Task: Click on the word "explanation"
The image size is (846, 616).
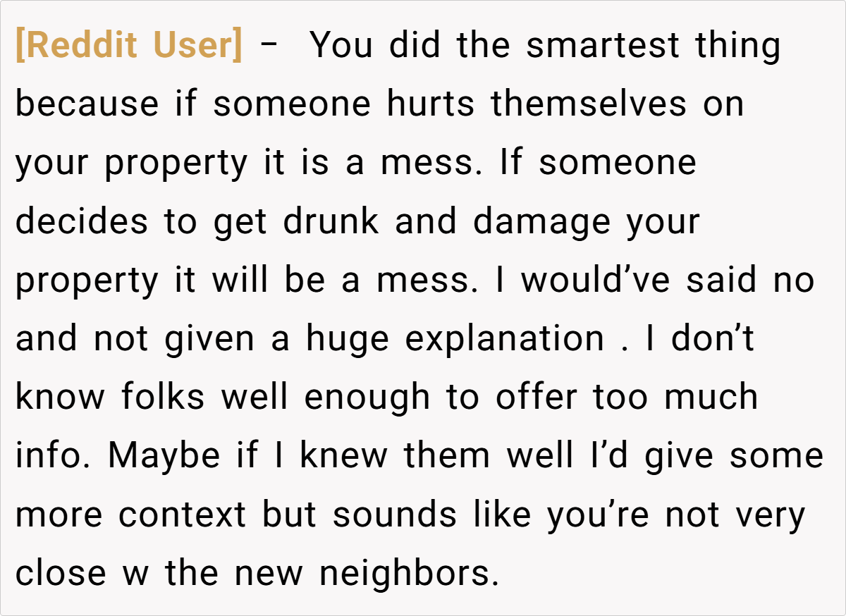Action: [x=505, y=339]
